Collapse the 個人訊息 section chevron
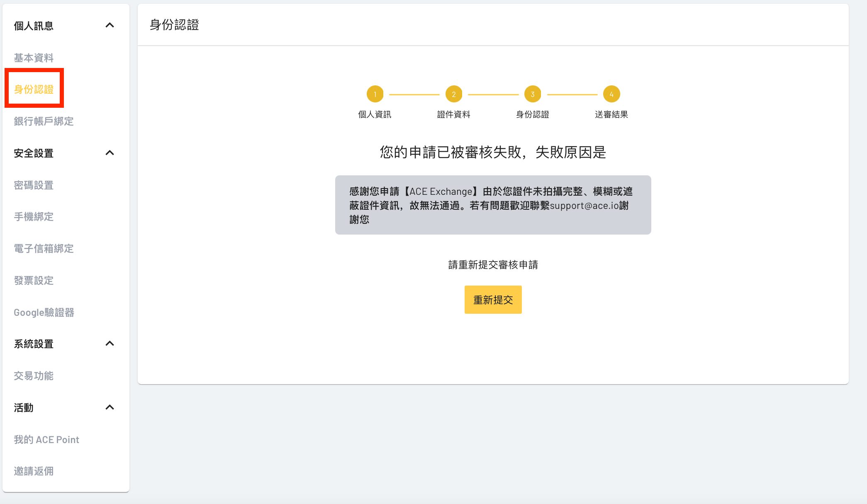This screenshot has width=867, height=504. tap(110, 25)
